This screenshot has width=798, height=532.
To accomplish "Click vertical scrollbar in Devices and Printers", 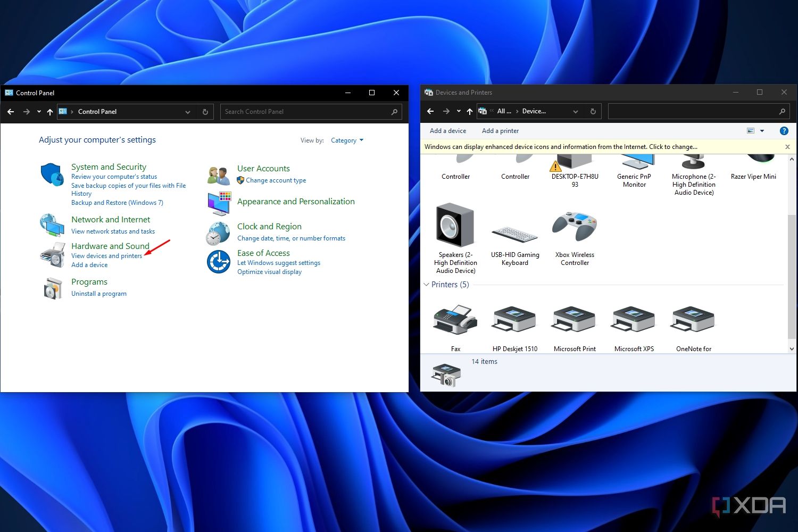I will click(x=792, y=277).
